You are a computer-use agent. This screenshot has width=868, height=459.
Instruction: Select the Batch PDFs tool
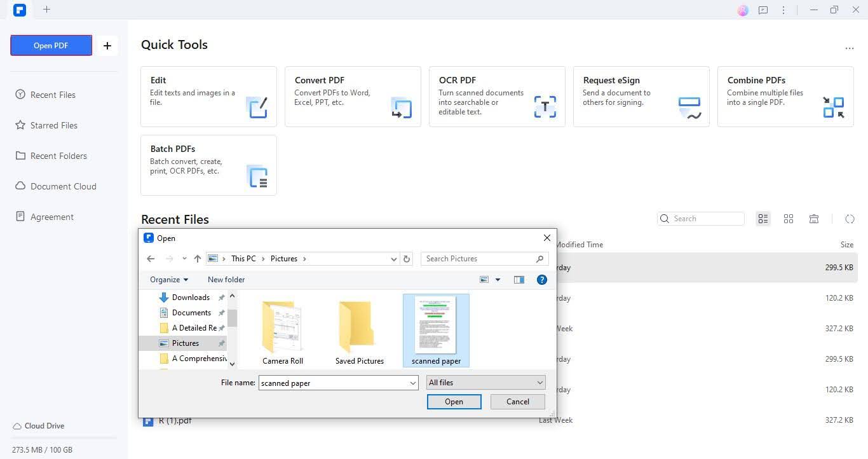click(208, 164)
